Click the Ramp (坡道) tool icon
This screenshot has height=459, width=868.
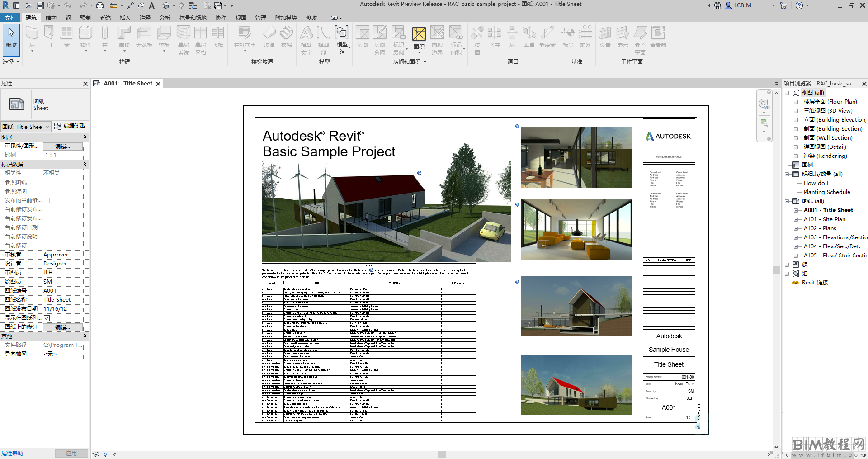[269, 33]
